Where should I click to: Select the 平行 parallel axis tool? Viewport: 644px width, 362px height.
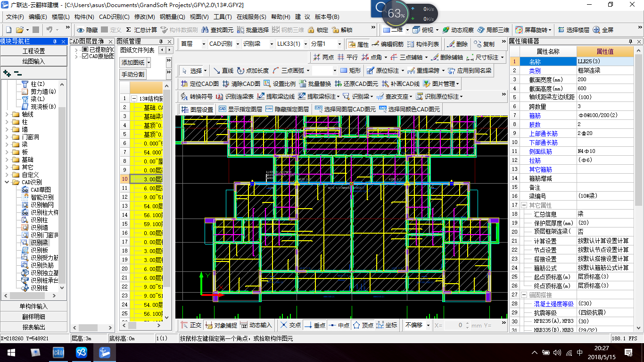click(x=348, y=58)
